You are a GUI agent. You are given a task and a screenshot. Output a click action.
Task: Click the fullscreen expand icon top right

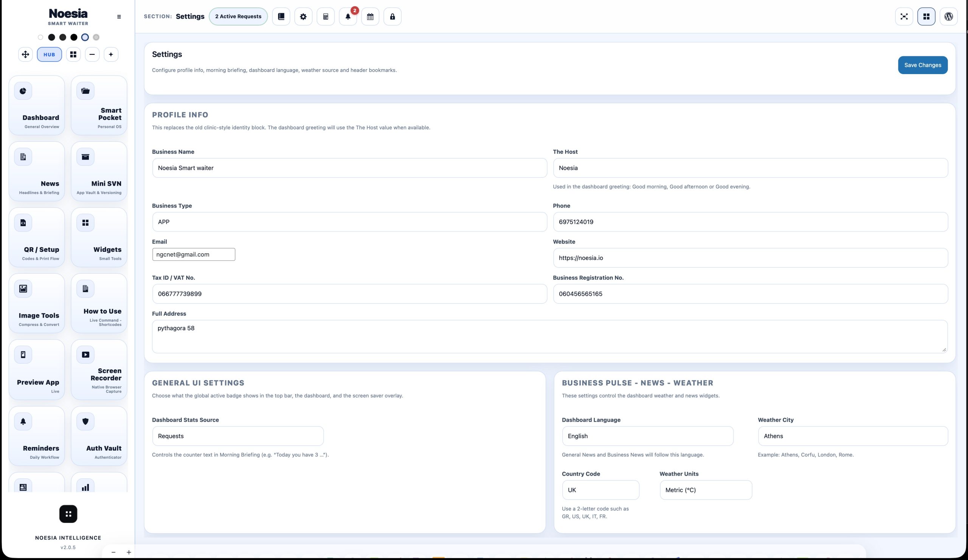pyautogui.click(x=904, y=17)
